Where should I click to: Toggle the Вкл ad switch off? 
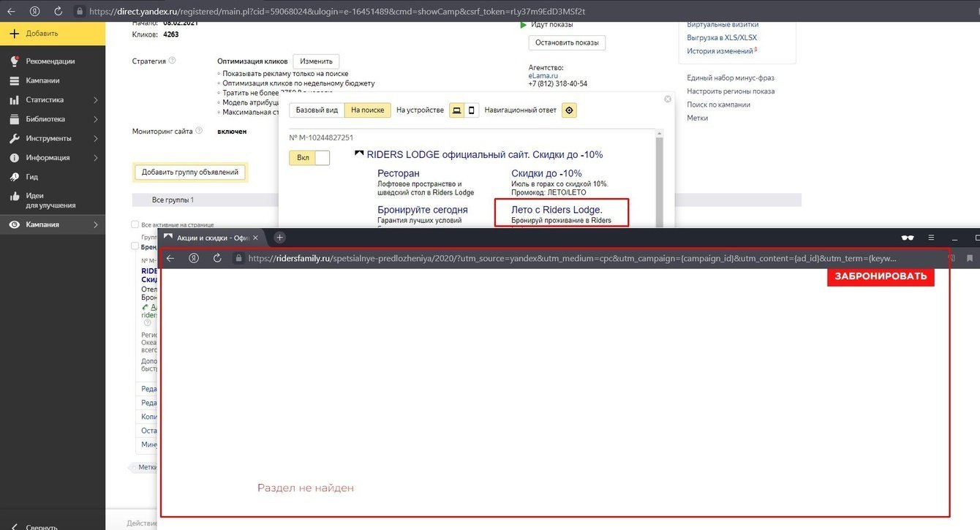tap(309, 157)
